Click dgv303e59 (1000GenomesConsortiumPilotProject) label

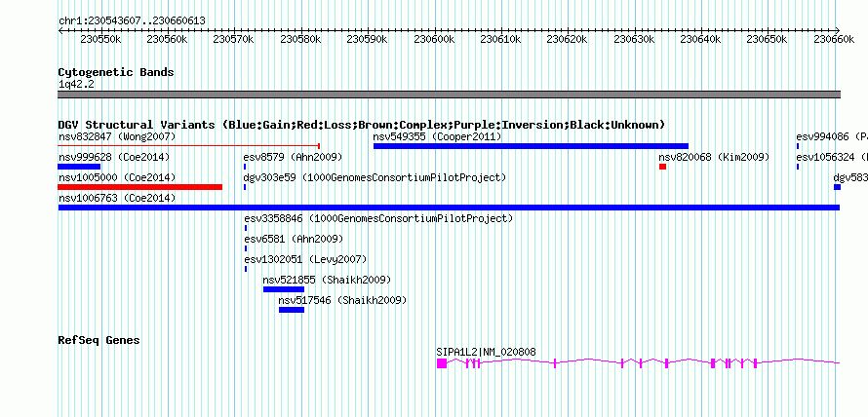point(375,177)
